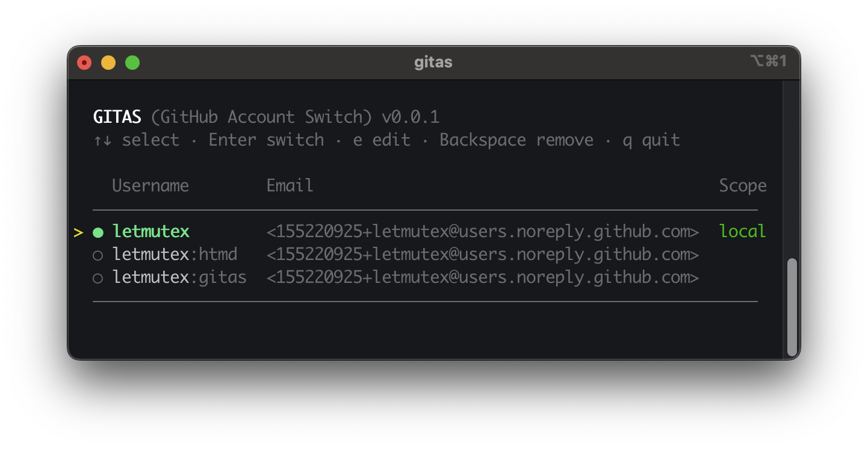Choose the letmutex:gitas username entry
The height and width of the screenshot is (449, 868).
click(x=179, y=277)
